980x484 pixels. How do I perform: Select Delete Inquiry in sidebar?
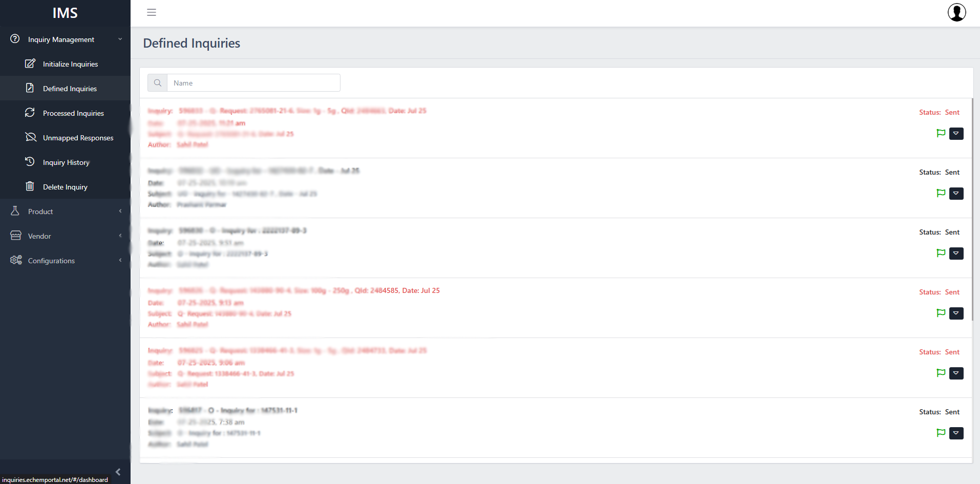[65, 187]
